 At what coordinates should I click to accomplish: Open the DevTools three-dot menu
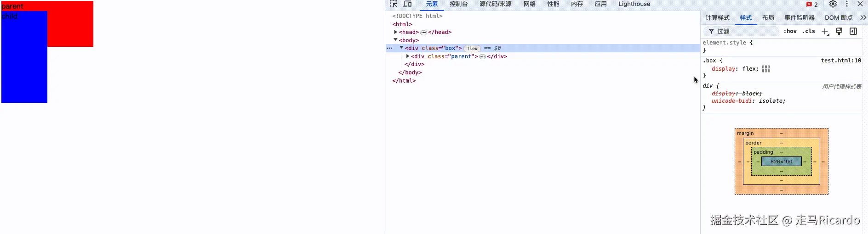click(x=847, y=4)
